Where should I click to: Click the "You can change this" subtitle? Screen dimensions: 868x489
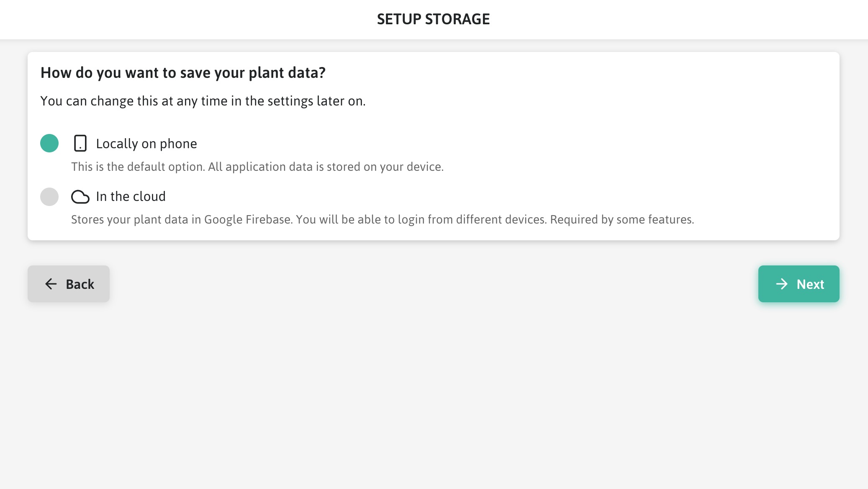[203, 101]
